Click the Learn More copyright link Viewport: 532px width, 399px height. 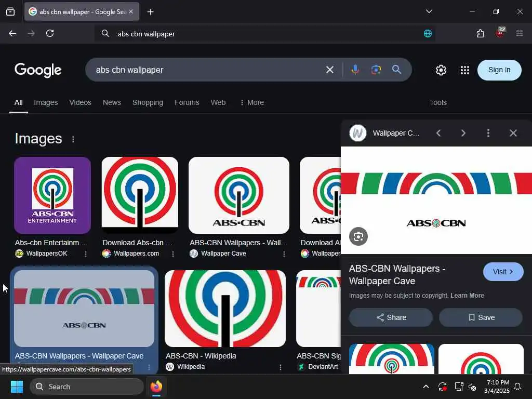467,296
